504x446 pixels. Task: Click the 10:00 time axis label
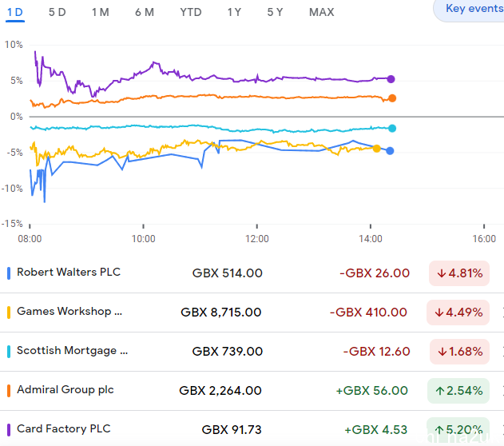pyautogui.click(x=143, y=239)
